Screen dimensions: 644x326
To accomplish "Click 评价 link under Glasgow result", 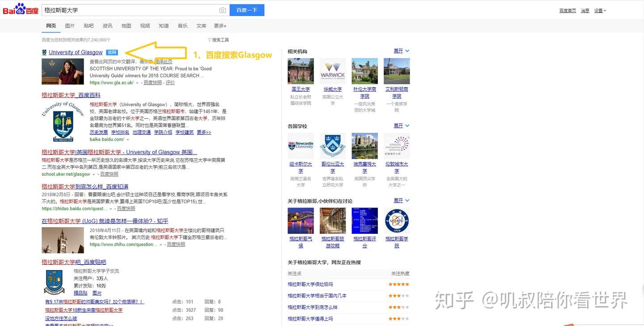I will click(x=170, y=83).
